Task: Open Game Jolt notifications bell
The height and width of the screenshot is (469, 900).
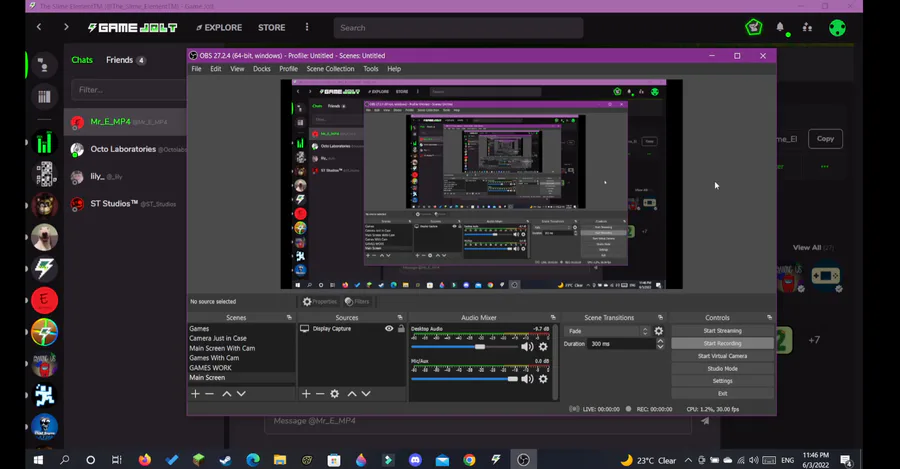Action: coord(780,27)
